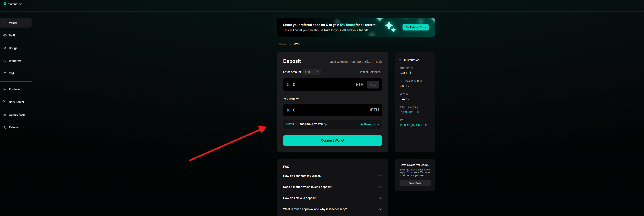This screenshot has height=216, width=644.
Task: Click the Vaults sidebar icon
Action: click(5, 23)
